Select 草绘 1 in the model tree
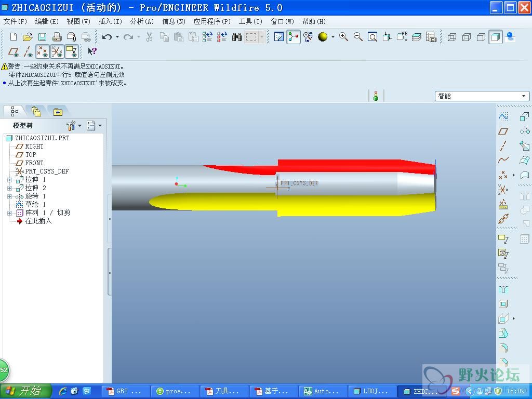This screenshot has height=399, width=532. [31, 205]
